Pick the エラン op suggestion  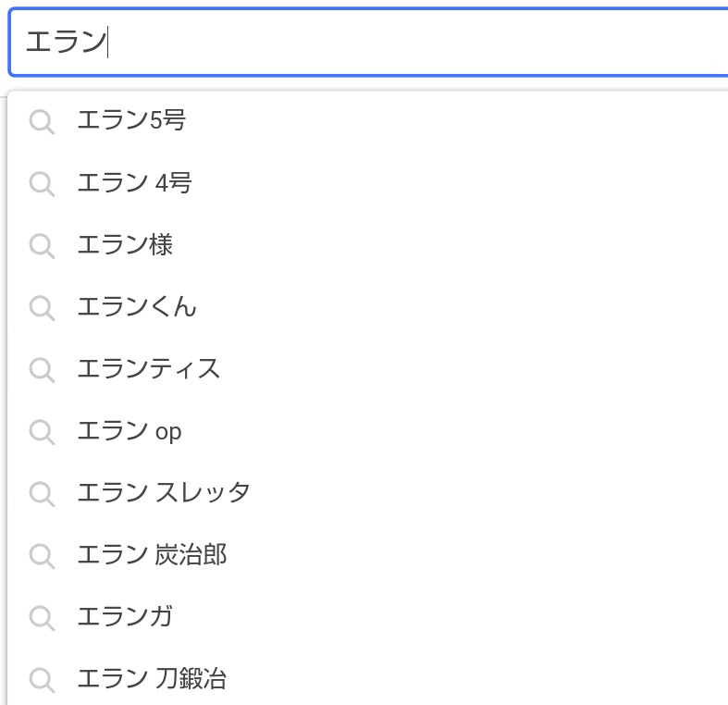click(368, 431)
